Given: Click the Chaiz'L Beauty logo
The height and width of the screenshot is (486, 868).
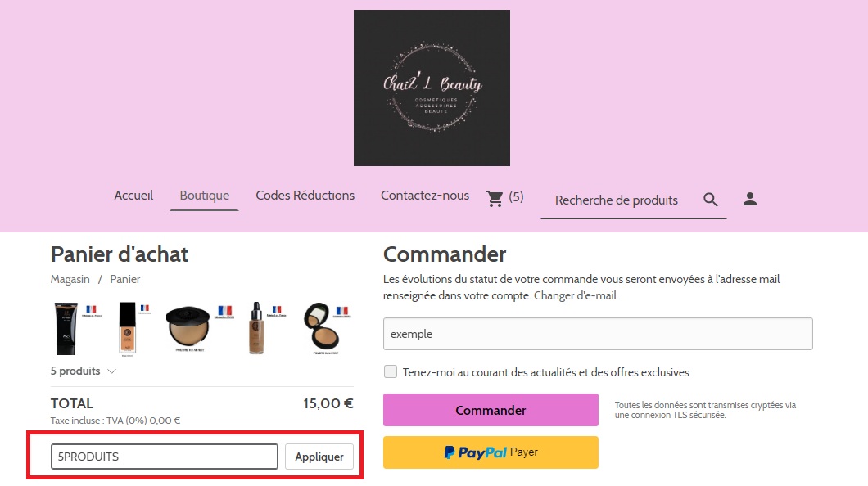Looking at the screenshot, I should pyautogui.click(x=432, y=88).
